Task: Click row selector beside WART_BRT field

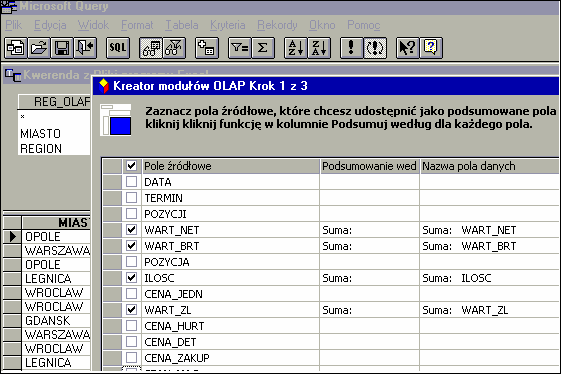Action: 112,246
